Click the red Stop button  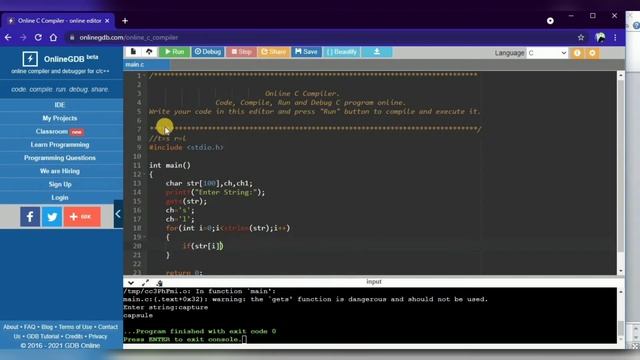(241, 52)
